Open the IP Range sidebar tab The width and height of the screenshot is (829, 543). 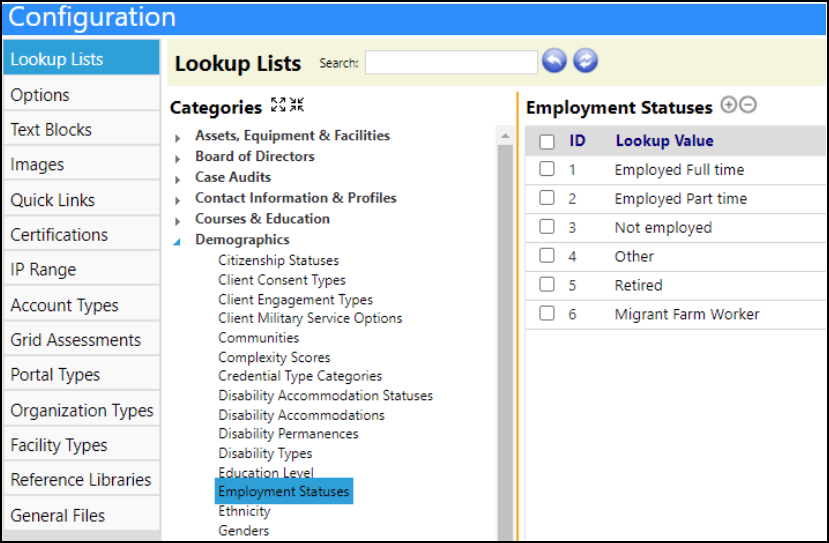81,269
